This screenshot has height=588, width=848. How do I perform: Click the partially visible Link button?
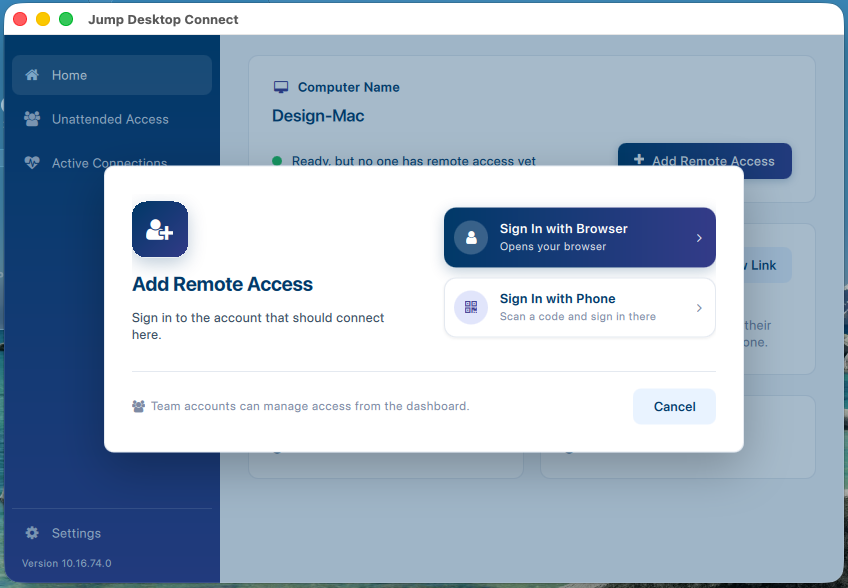767,265
